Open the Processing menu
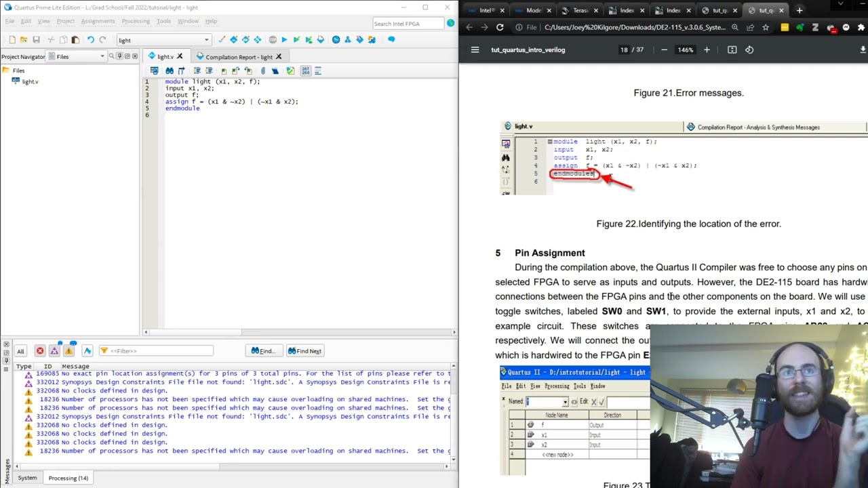868x488 pixels. (136, 22)
